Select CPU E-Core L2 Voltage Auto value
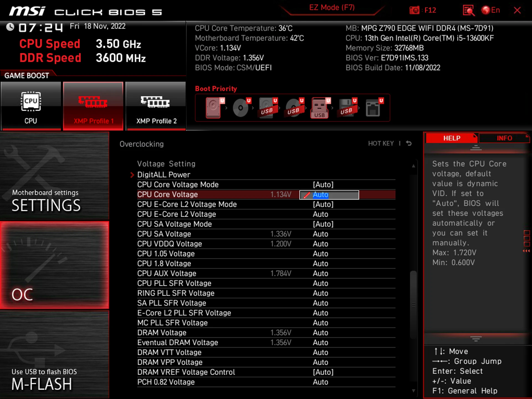Image resolution: width=532 pixels, height=399 pixels. click(321, 214)
